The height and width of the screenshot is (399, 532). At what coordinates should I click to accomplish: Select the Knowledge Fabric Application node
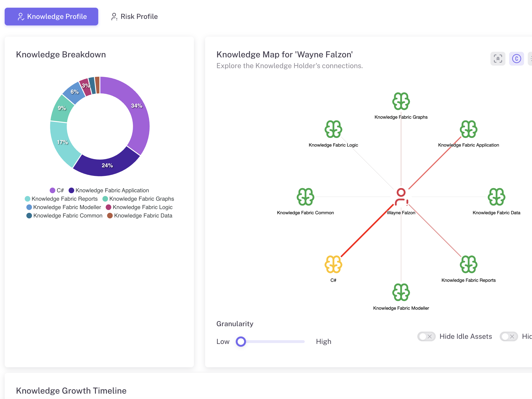point(468,129)
